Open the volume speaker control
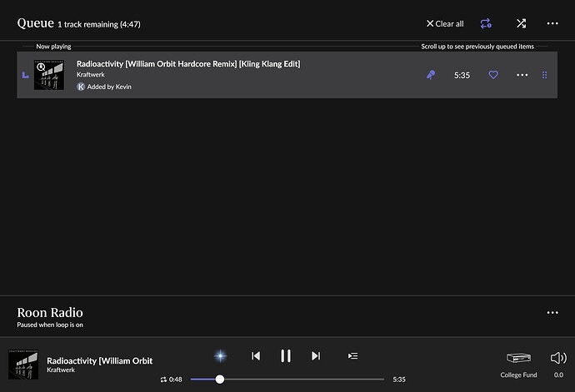Viewport: 575px width, 392px height. [558, 358]
